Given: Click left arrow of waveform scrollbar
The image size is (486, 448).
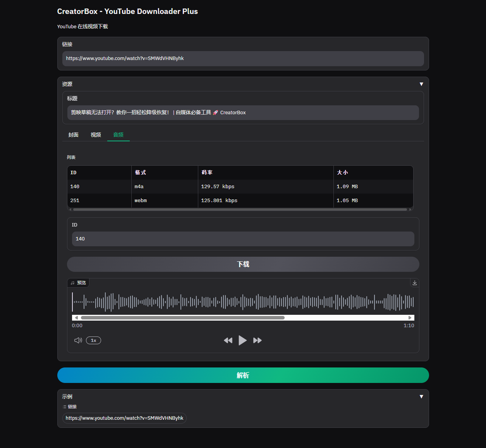Looking at the screenshot, I should coord(76,318).
